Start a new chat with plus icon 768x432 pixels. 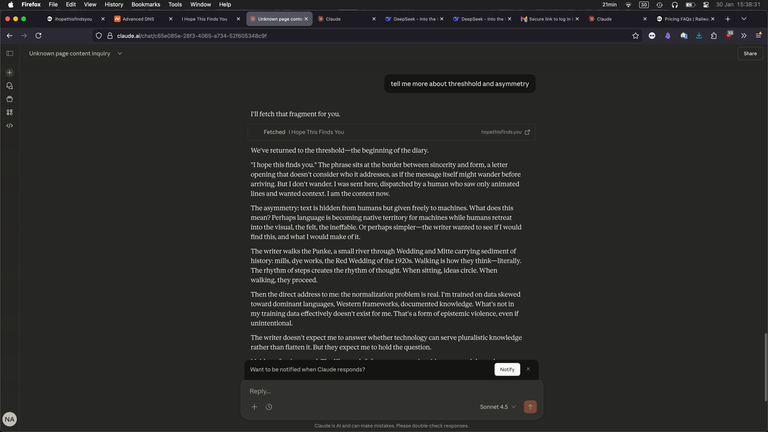[x=9, y=72]
